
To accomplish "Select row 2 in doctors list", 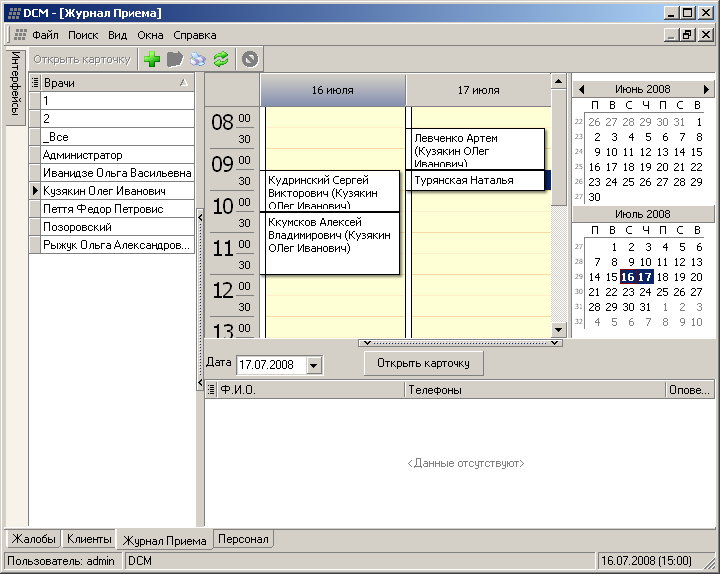I will click(118, 118).
